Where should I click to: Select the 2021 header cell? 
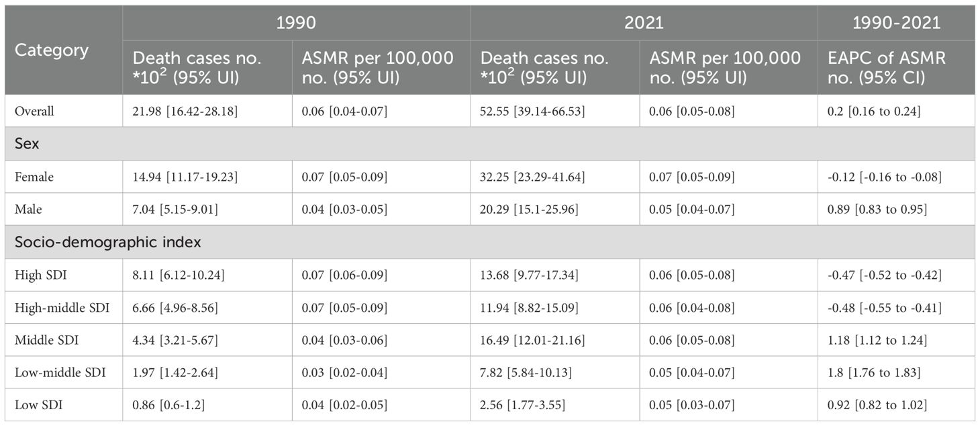point(643,23)
